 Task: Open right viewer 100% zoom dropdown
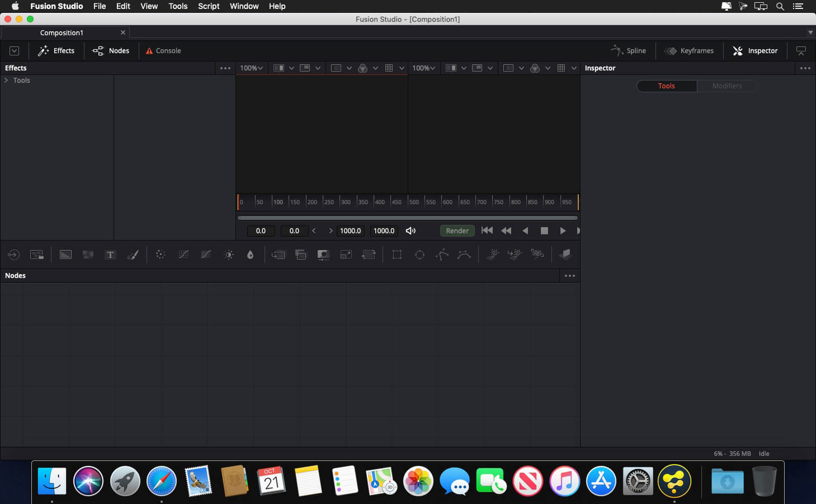[423, 68]
